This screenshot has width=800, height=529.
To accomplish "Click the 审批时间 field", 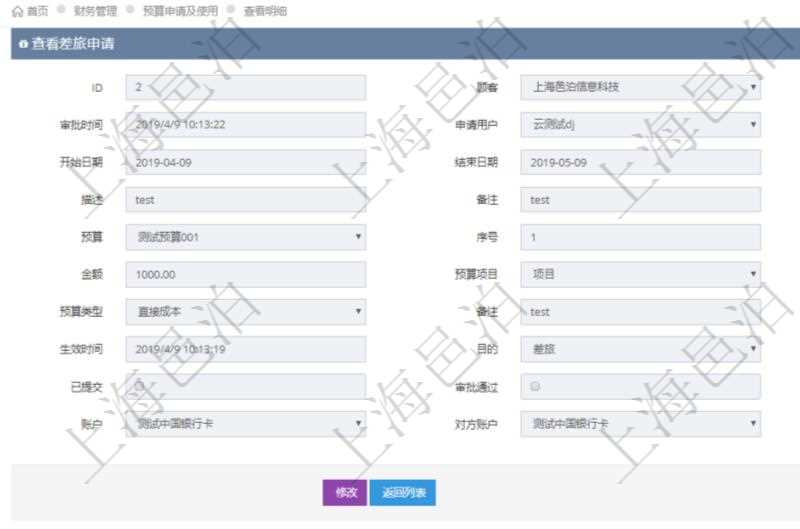I will pyautogui.click(x=245, y=124).
